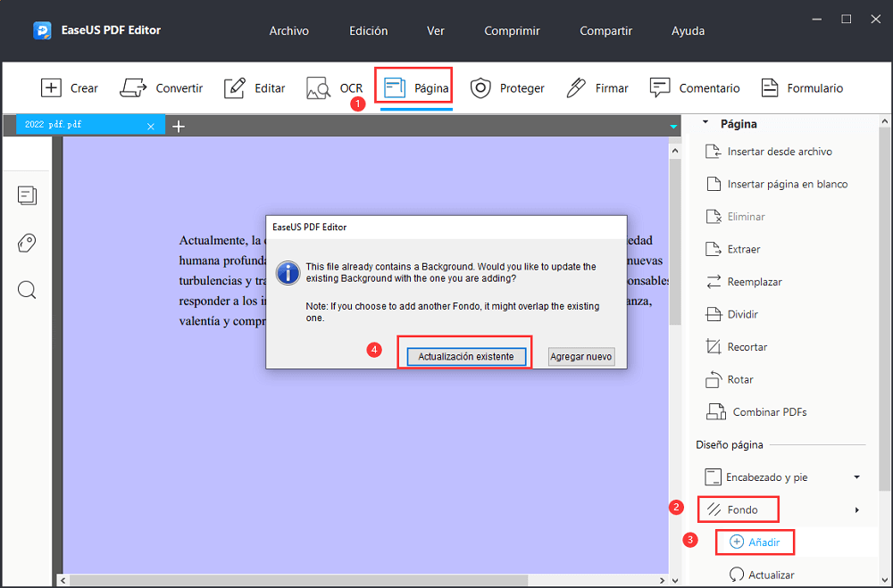Click Añadir under Fondo
This screenshot has height=588, width=893.
755,542
